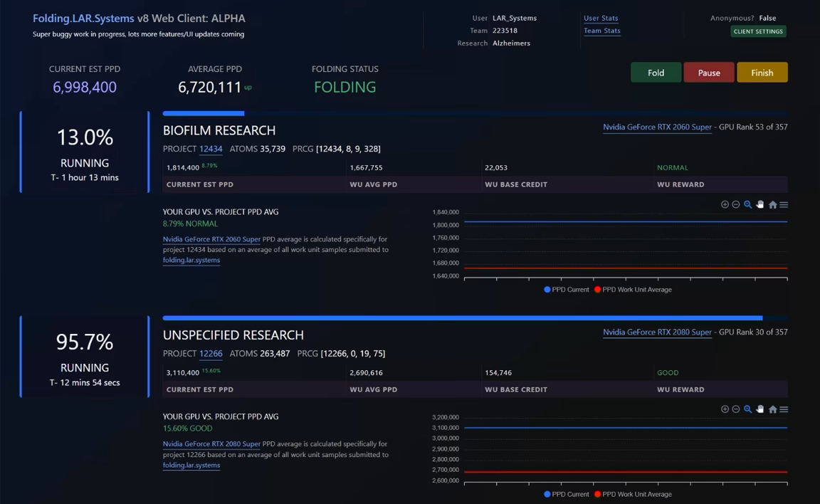
Task: Open the hamburger menu on the Biofilm chart
Action: [783, 204]
